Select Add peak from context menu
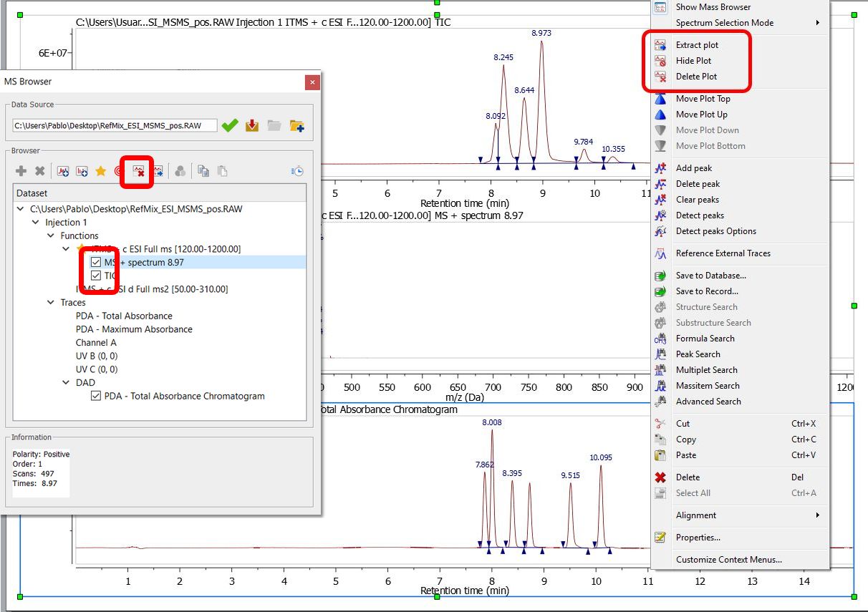 point(740,168)
